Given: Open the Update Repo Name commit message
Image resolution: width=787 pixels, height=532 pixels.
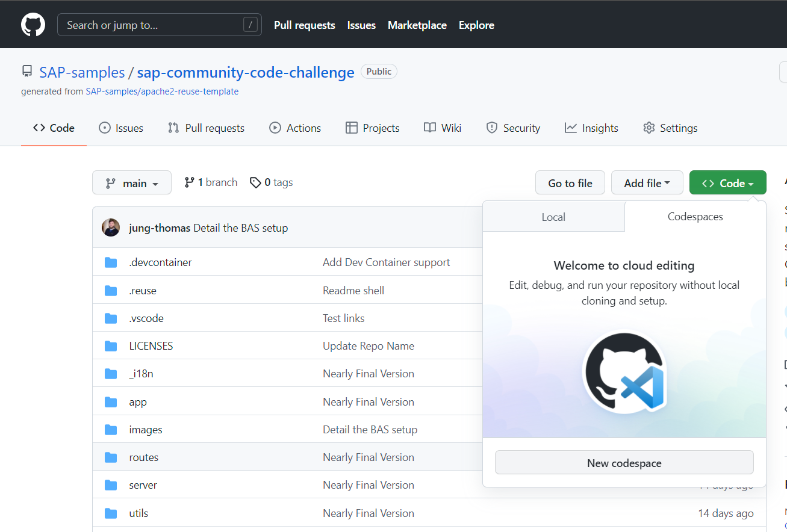Looking at the screenshot, I should tap(369, 346).
